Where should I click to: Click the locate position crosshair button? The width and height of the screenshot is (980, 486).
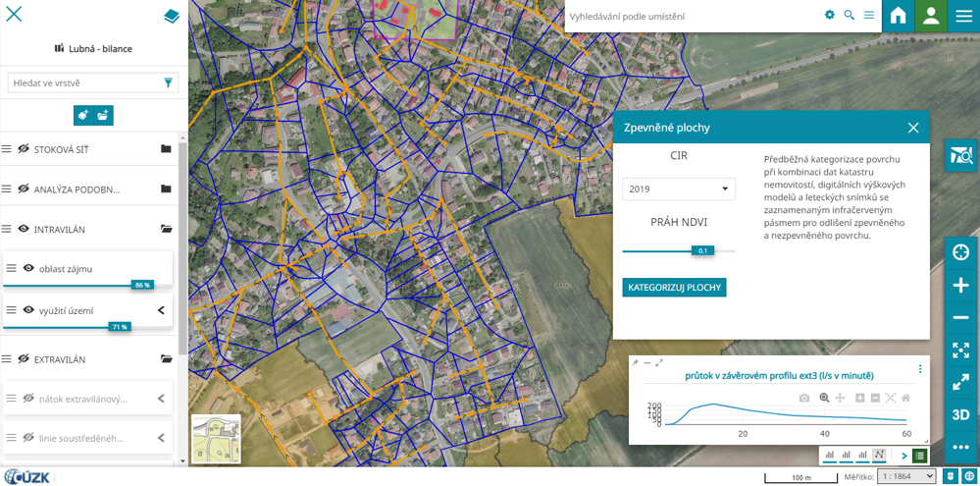point(960,252)
